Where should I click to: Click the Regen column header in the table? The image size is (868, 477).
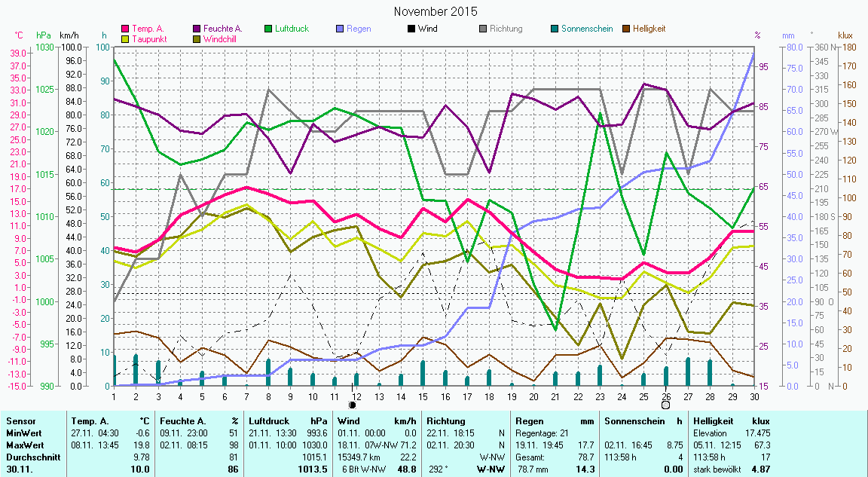(x=528, y=420)
